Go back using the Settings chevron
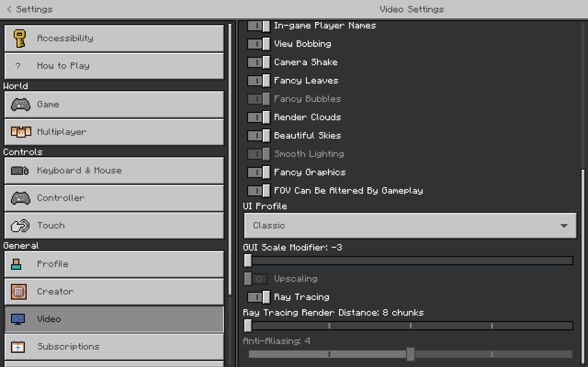 tap(9, 9)
